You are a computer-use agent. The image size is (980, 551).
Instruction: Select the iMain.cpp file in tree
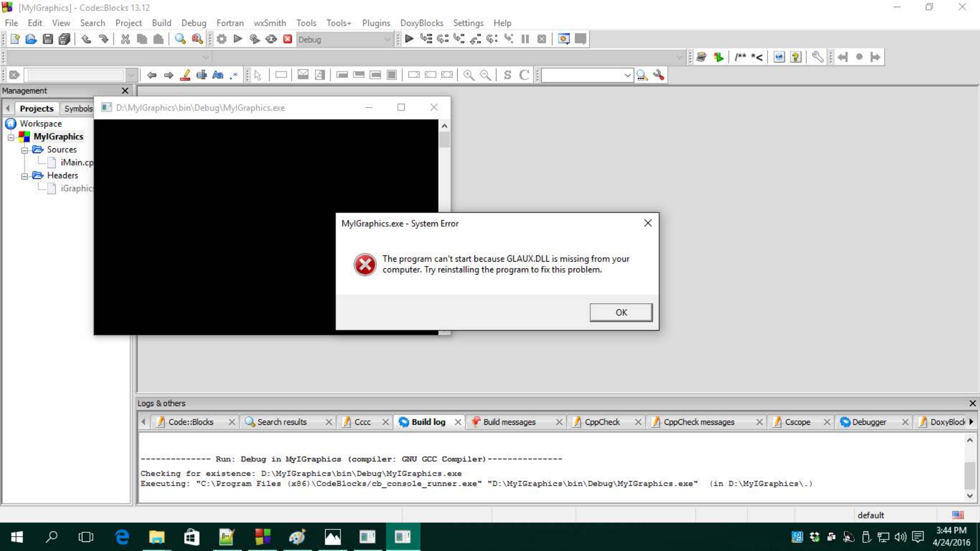click(77, 163)
